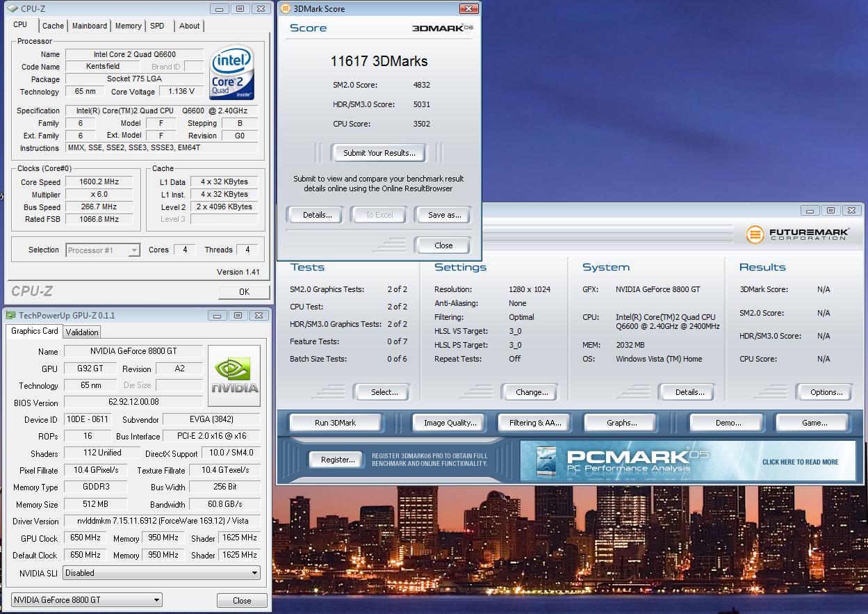This screenshot has height=614, width=868.
Task: Click the 11617 3DMarks score text
Action: point(379,61)
